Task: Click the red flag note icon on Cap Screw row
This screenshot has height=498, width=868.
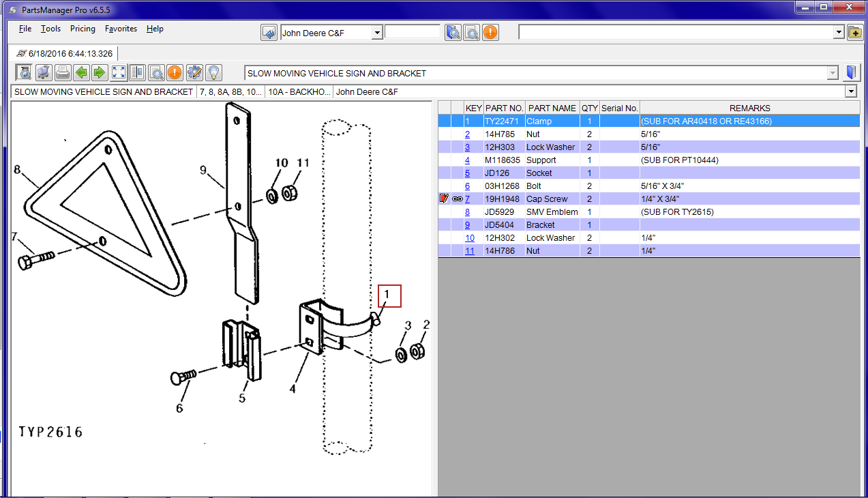Action: (444, 199)
